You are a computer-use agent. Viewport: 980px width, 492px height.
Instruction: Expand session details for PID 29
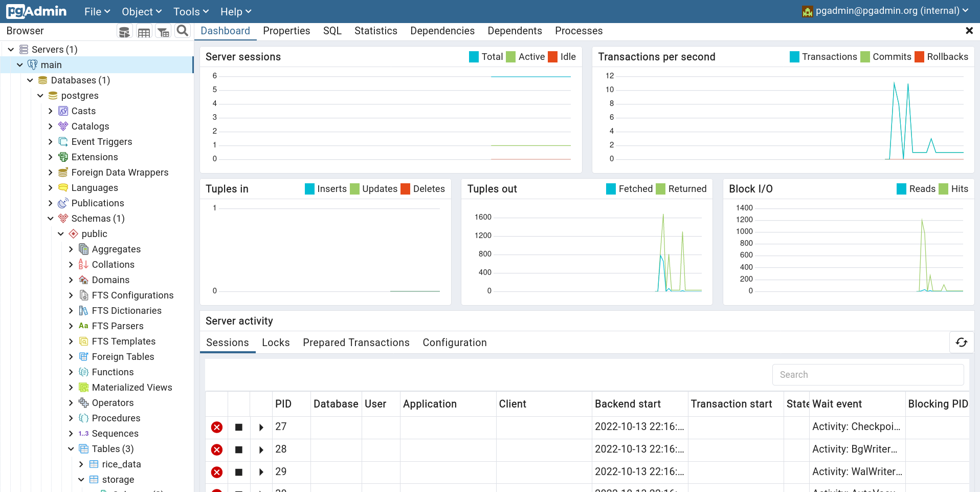pos(261,473)
